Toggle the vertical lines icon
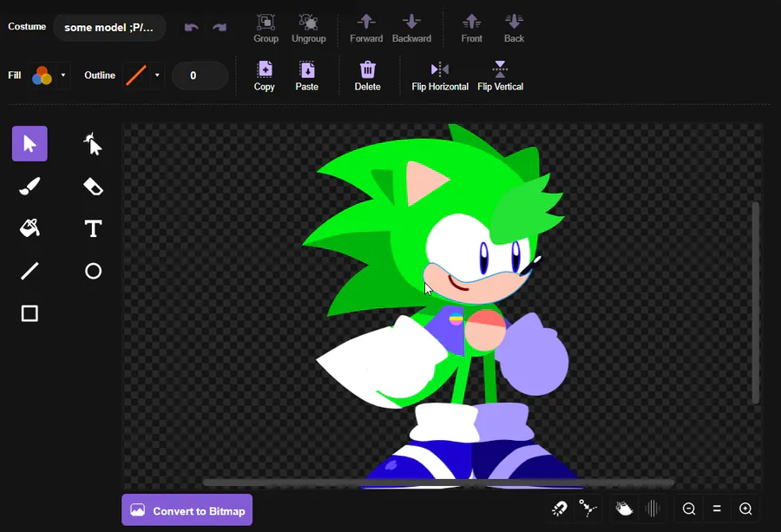 click(653, 509)
